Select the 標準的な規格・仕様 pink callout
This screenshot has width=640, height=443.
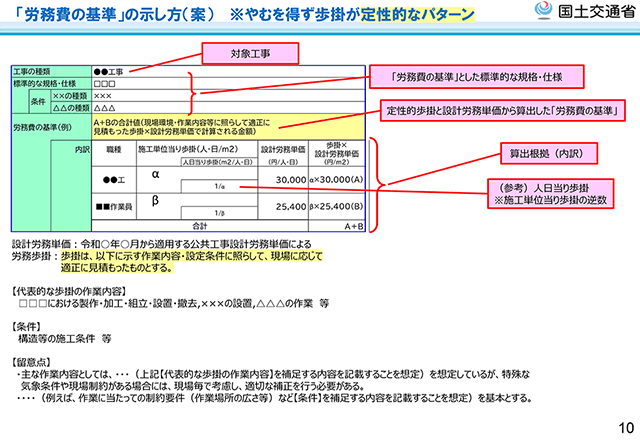475,76
